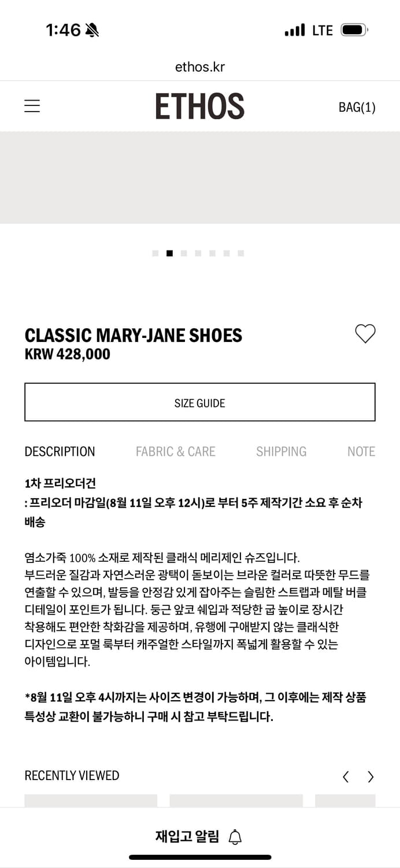Open shopping bag showing one item
Image resolution: width=400 pixels, height=868 pixels.
tap(357, 107)
